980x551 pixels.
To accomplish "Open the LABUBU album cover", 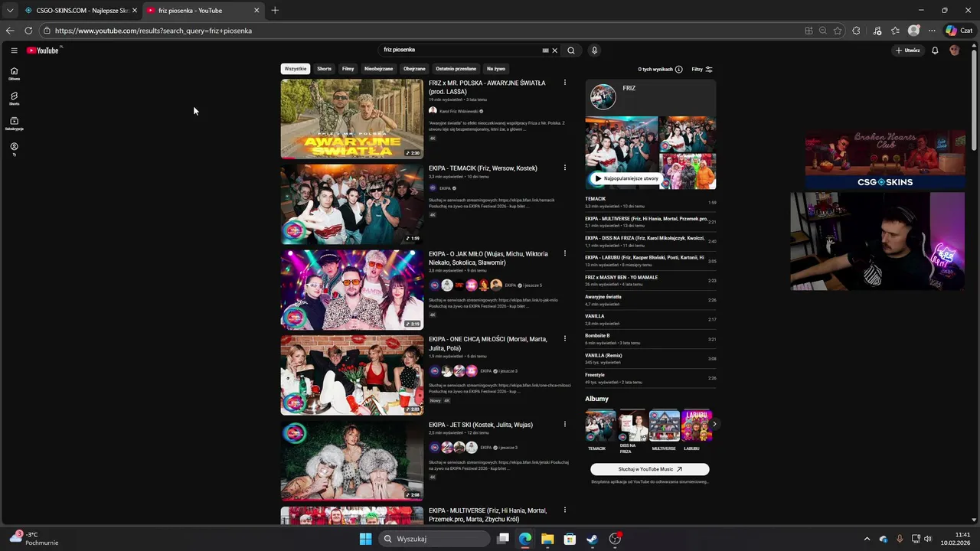I will point(696,425).
